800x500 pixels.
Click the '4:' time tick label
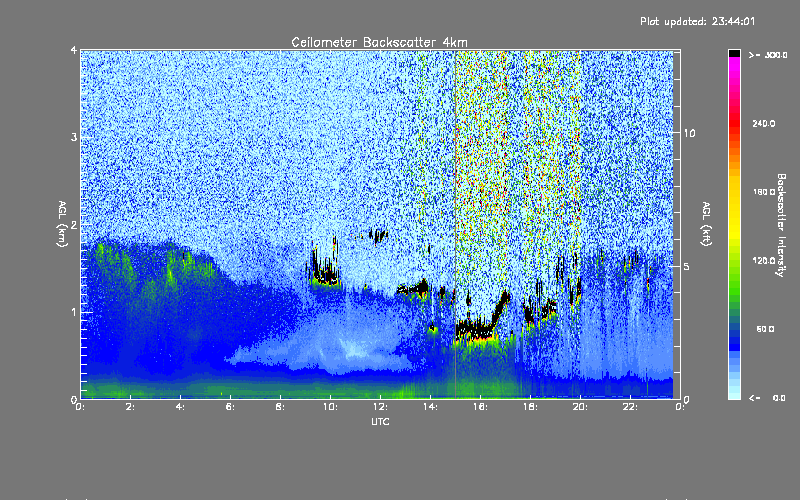pos(180,407)
